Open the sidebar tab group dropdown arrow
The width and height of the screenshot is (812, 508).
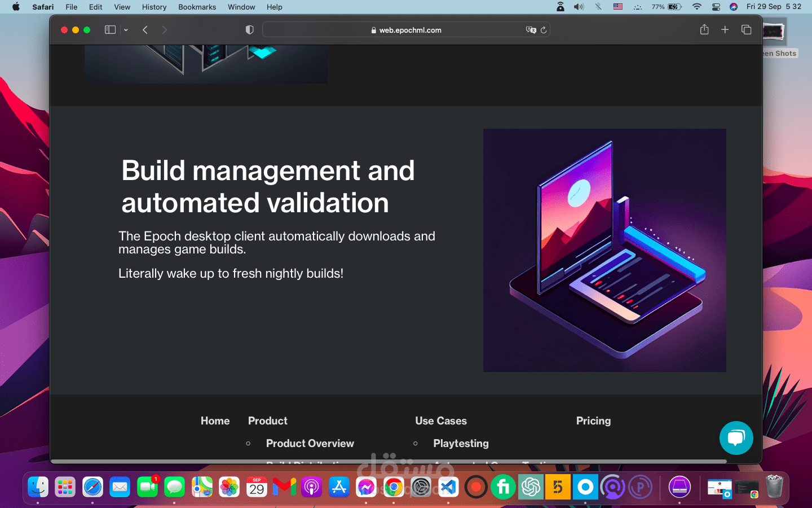(x=126, y=30)
